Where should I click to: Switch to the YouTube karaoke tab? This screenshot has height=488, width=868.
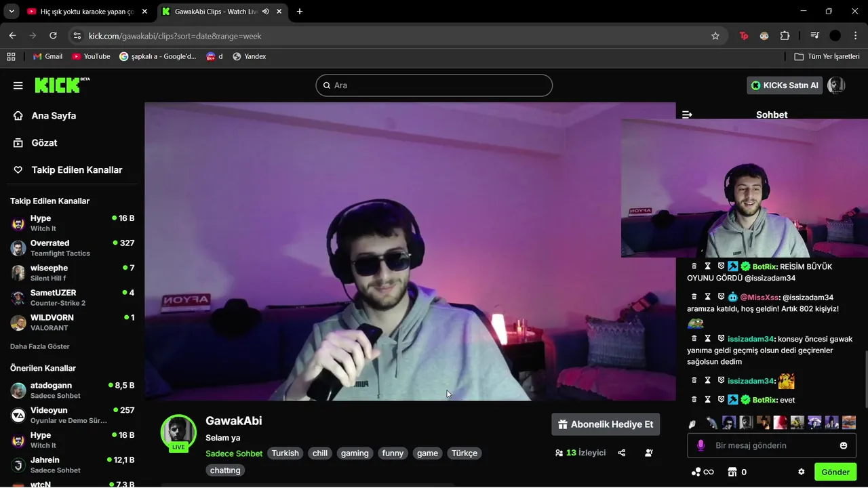click(x=88, y=12)
